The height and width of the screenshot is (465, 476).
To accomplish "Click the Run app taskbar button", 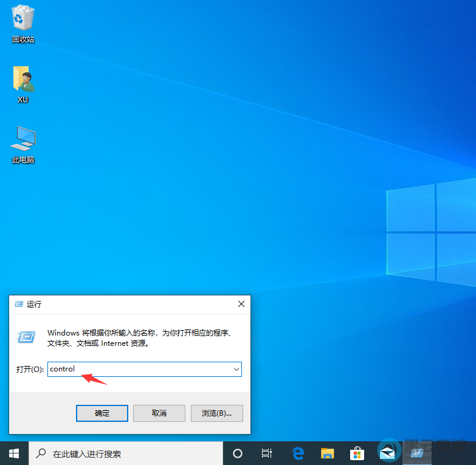I will pos(416,453).
